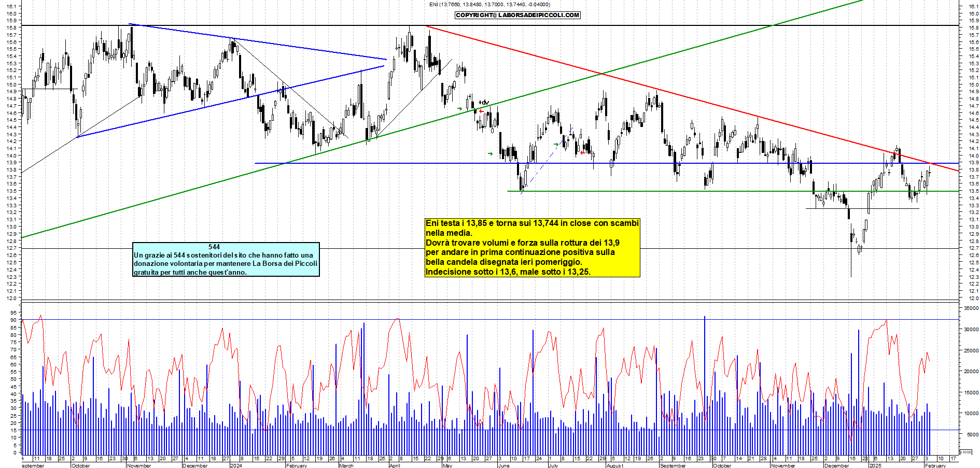The height and width of the screenshot is (468, 980).
Task: Select the 'August' label on the time axis
Action: 615,465
